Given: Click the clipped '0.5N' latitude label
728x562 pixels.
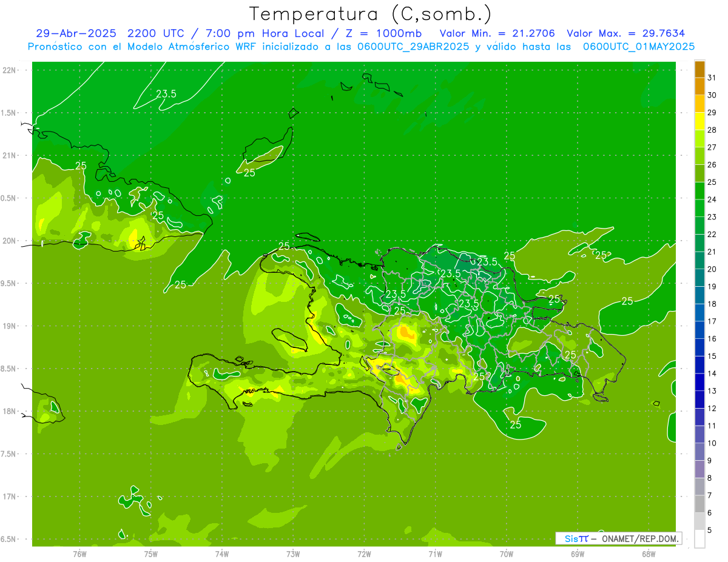Looking at the screenshot, I should (8, 198).
